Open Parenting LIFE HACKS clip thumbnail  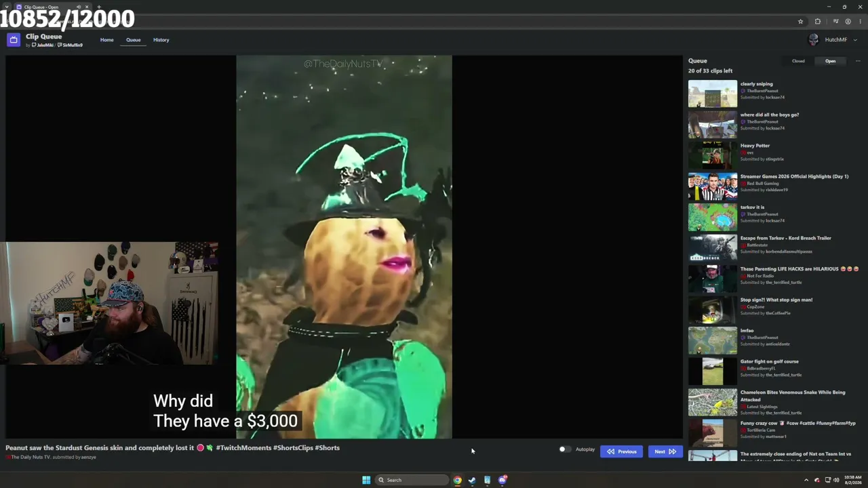pos(713,279)
